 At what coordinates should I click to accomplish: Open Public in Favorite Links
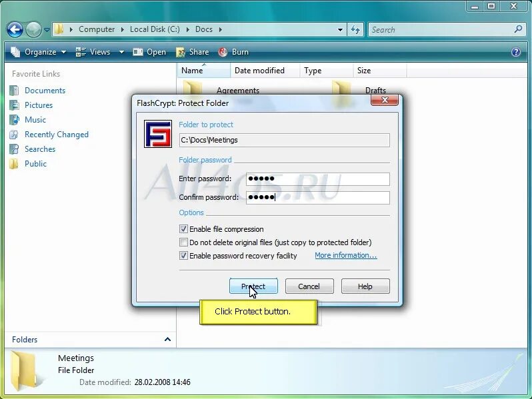pos(35,164)
